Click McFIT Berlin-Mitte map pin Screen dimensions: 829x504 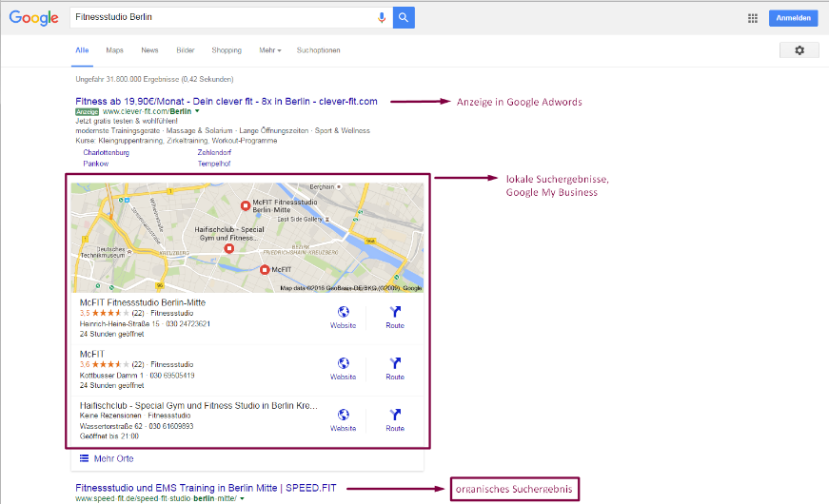(x=246, y=205)
